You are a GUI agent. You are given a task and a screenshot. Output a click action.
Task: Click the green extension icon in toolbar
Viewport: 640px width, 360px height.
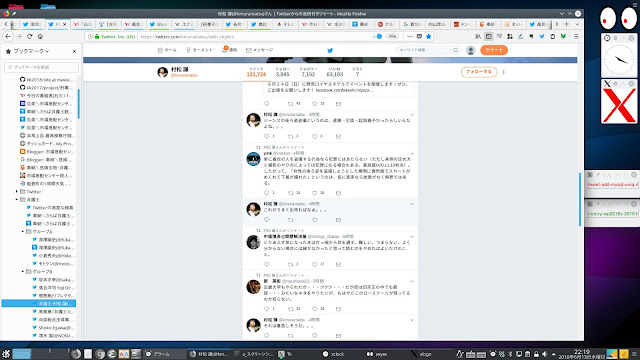pos(563,36)
